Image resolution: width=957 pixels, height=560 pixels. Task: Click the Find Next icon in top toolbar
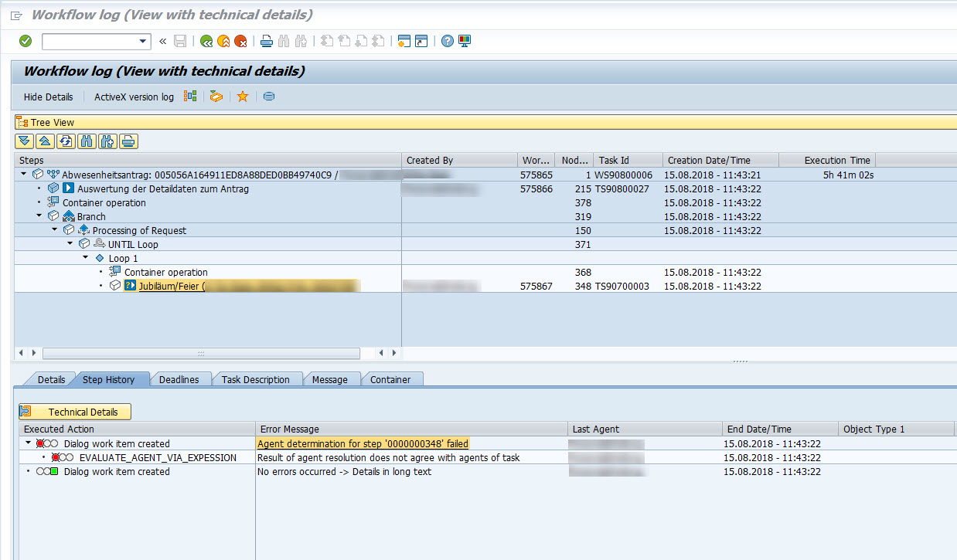tap(301, 42)
